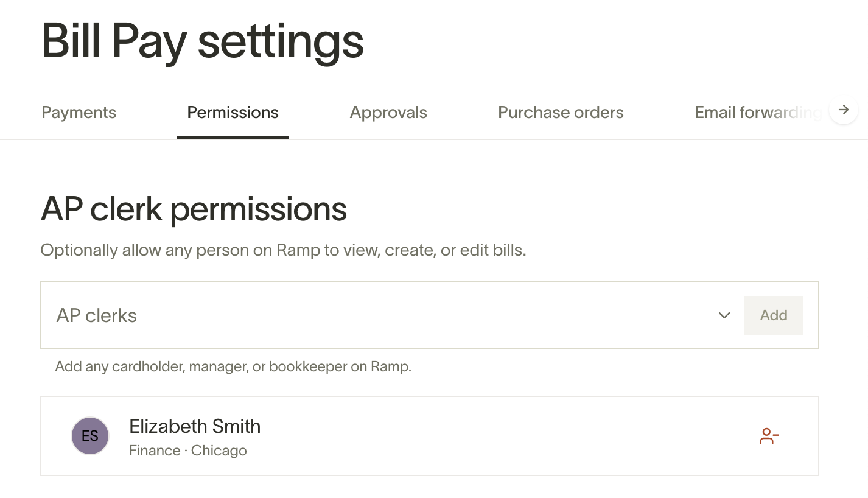
Task: Expand the AP clerks chevron arrow
Action: 724,315
